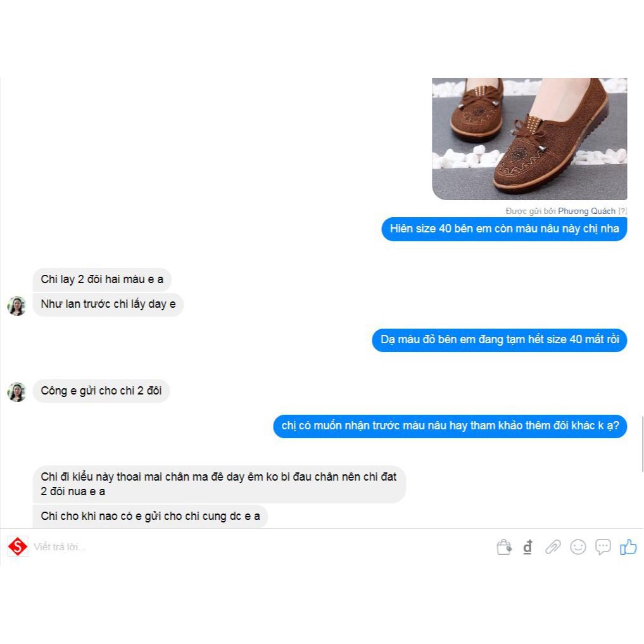Select message "Chi đi kiểu này thoai mai chân"
Image resolution: width=644 pixels, height=644 pixels.
[219, 484]
